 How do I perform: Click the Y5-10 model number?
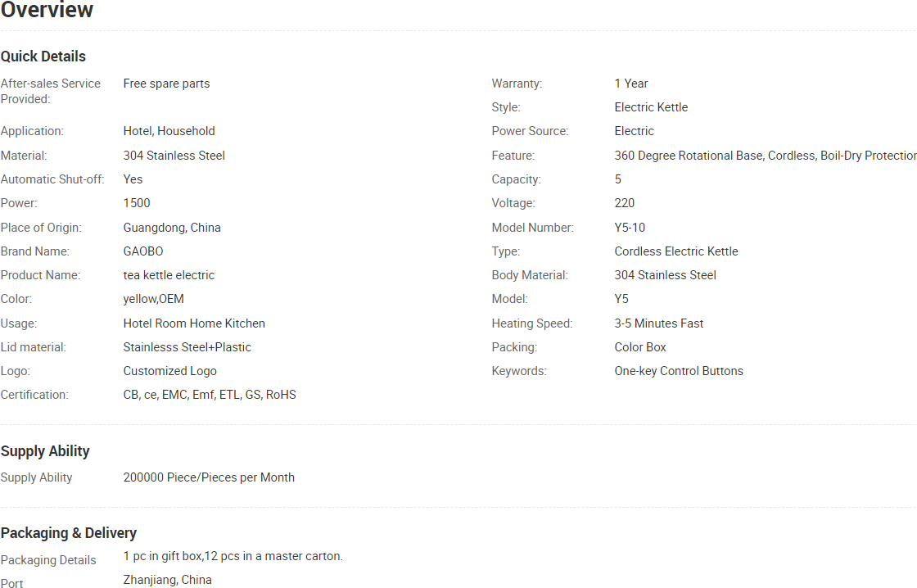630,228
